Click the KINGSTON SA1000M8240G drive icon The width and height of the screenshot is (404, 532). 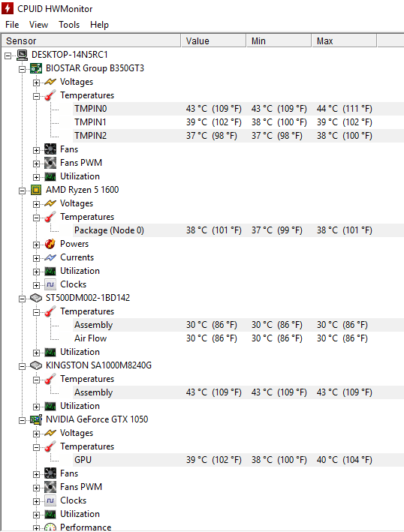click(36, 365)
